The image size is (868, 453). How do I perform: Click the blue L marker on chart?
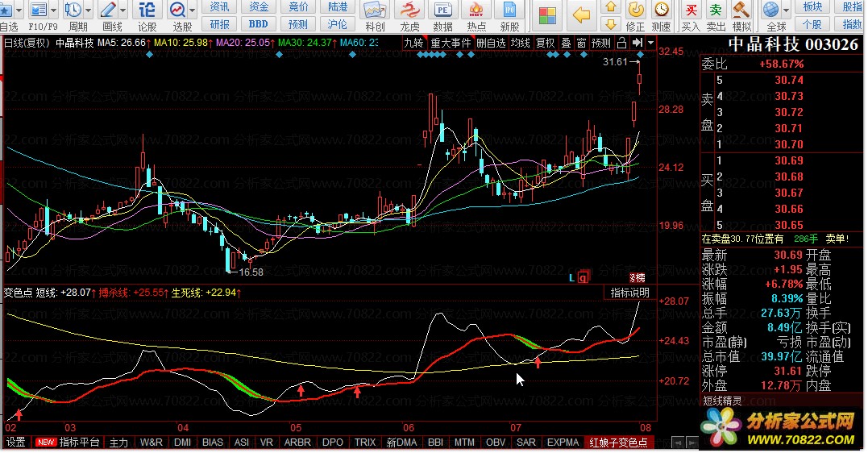click(572, 277)
